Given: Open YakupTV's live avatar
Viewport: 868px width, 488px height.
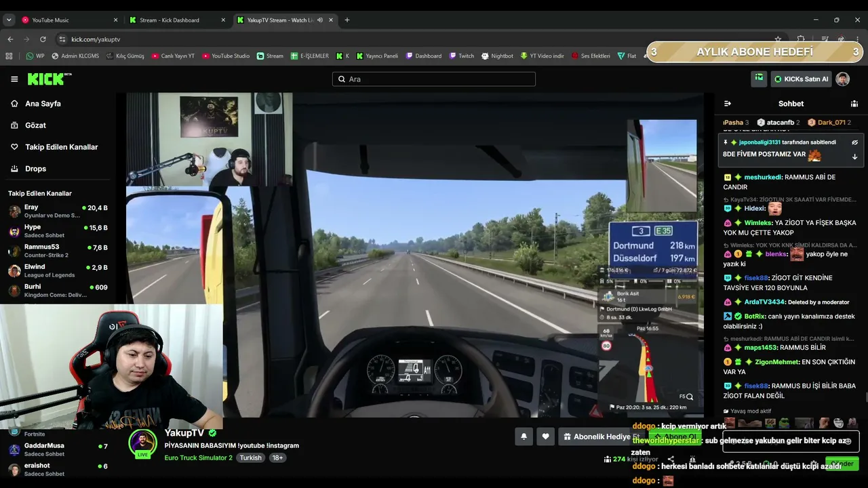Looking at the screenshot, I should (142, 444).
